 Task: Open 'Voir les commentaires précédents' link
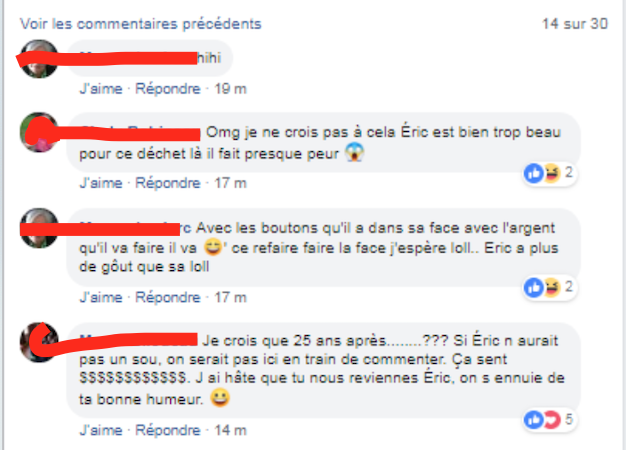(141, 24)
